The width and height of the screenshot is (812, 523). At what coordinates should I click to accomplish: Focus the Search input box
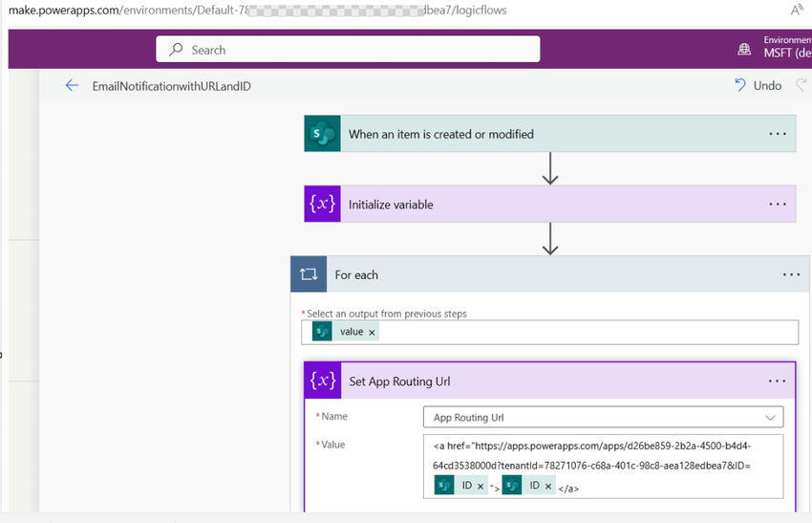pos(348,50)
